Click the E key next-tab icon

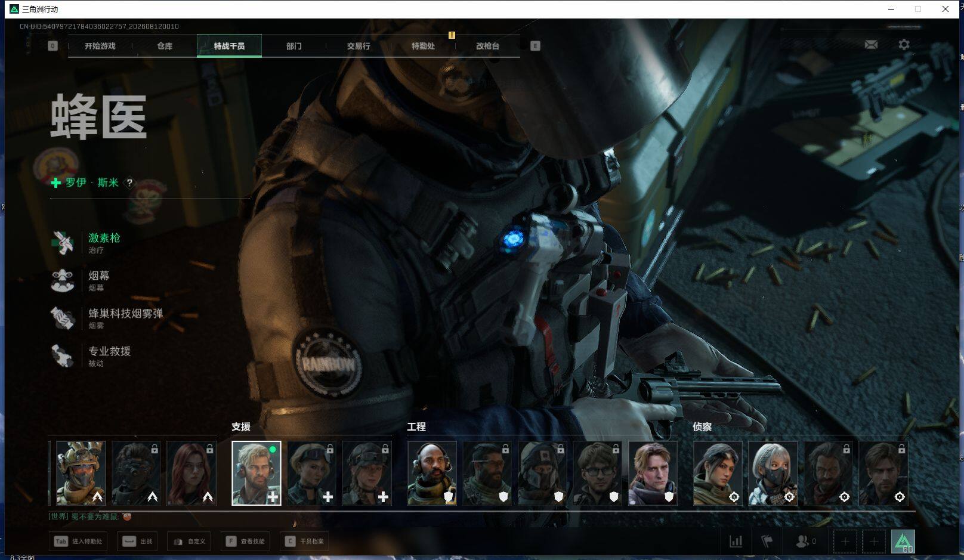click(535, 46)
